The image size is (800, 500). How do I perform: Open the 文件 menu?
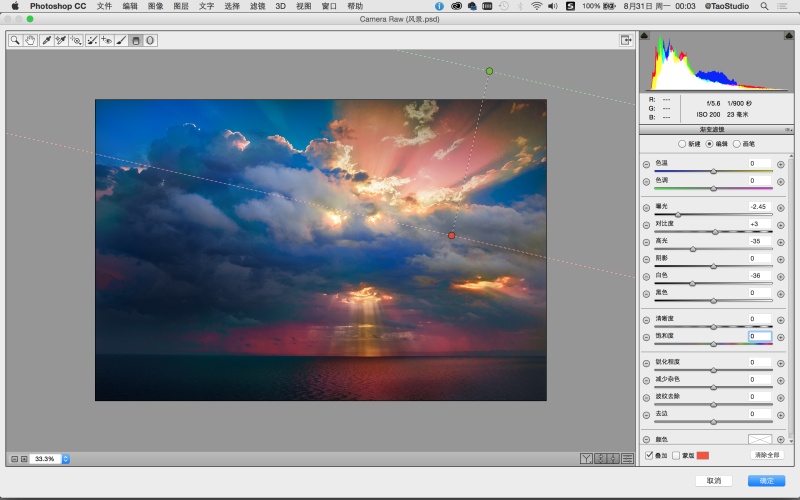coord(104,6)
